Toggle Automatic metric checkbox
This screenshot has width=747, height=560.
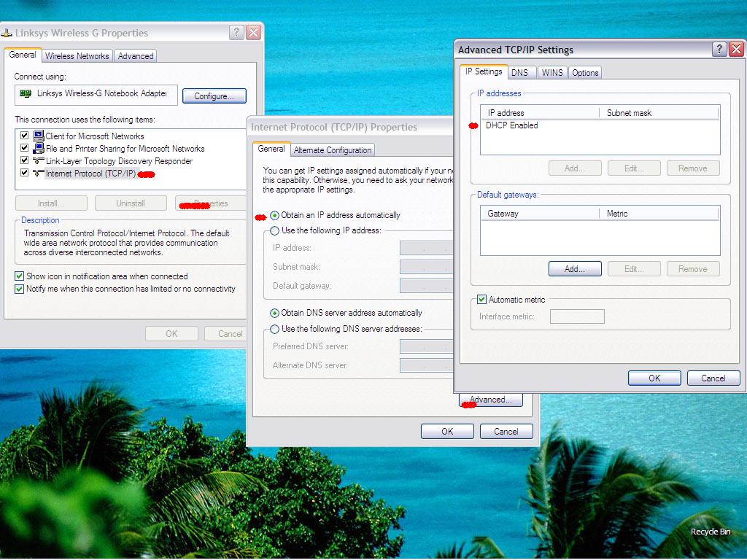pyautogui.click(x=481, y=300)
